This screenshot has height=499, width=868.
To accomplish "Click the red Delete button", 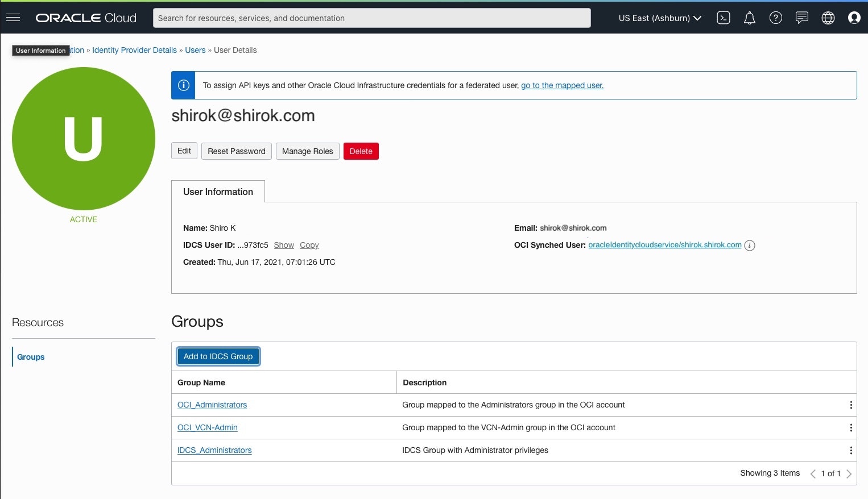I will click(x=361, y=151).
